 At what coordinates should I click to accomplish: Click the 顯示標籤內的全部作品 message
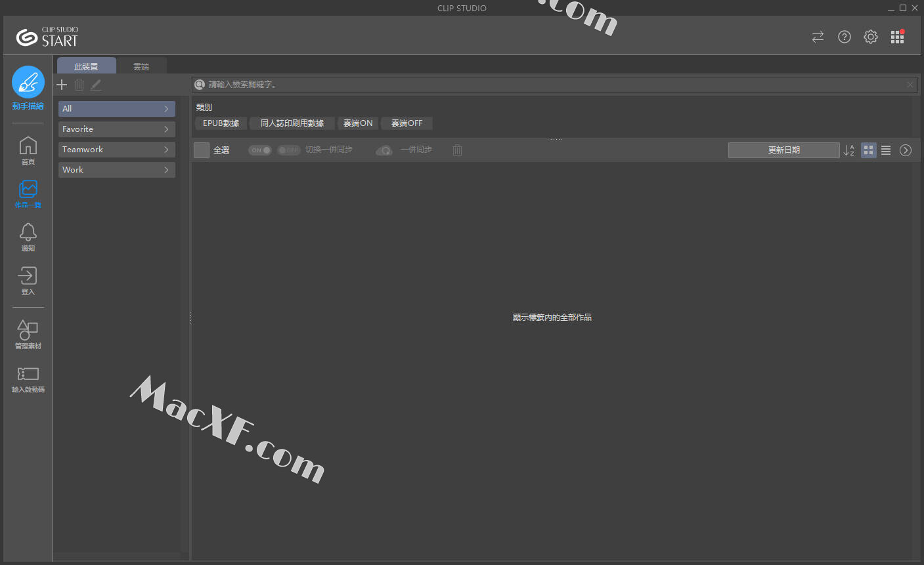[x=552, y=318]
